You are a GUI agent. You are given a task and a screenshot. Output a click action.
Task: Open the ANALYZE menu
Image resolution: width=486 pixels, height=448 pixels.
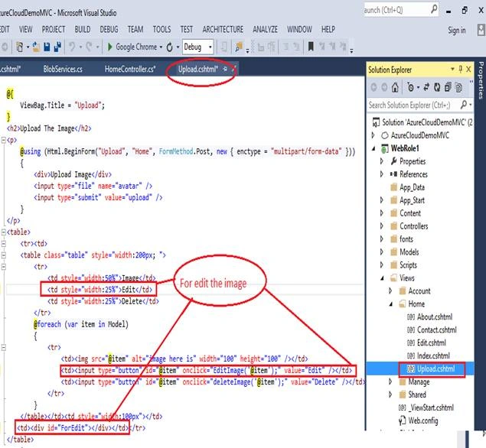pyautogui.click(x=265, y=29)
